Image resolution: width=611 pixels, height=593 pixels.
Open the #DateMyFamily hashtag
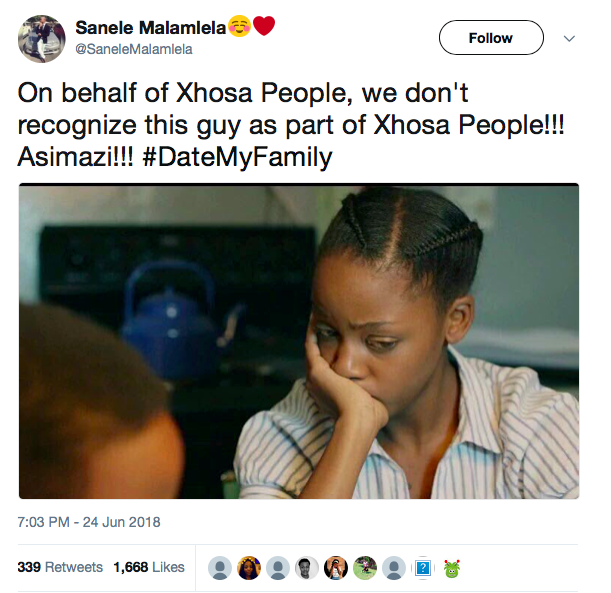(x=237, y=157)
